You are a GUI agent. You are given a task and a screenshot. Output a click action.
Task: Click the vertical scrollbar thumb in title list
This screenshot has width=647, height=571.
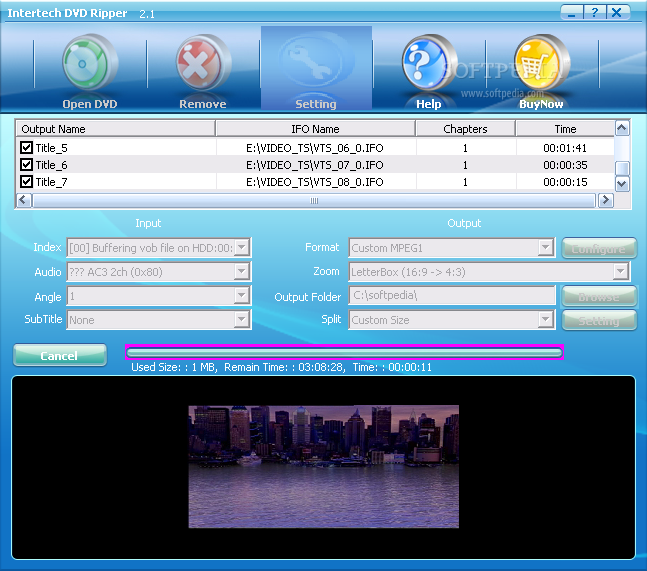click(x=622, y=168)
